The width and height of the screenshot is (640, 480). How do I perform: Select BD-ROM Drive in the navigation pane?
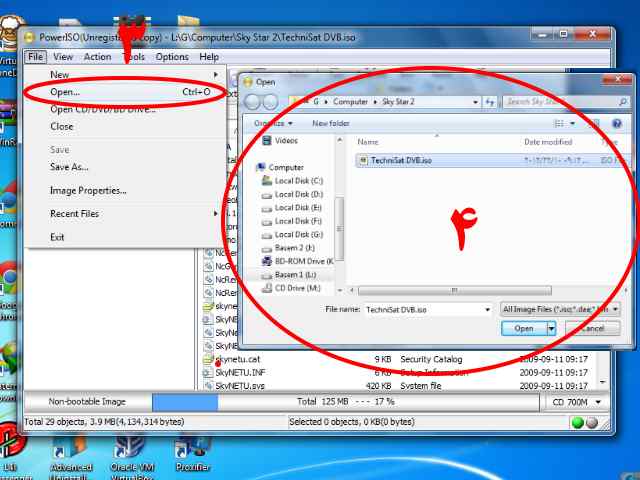[298, 261]
